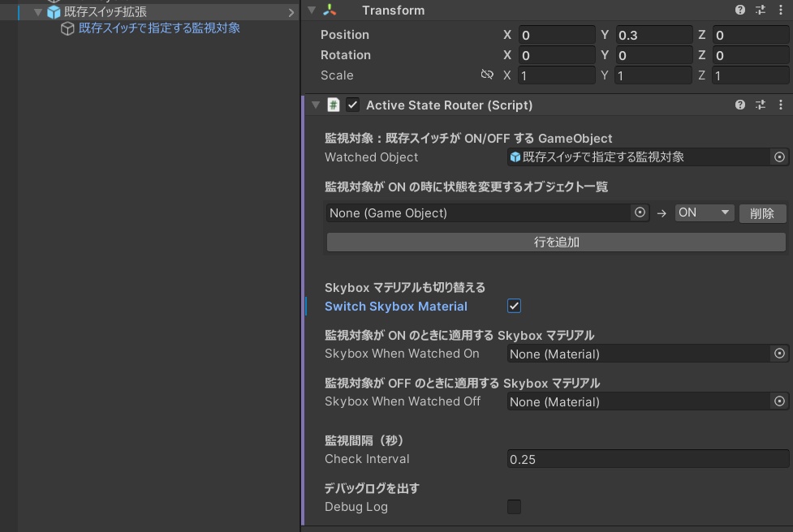Open the Skybox When Watched On material picker

(779, 354)
